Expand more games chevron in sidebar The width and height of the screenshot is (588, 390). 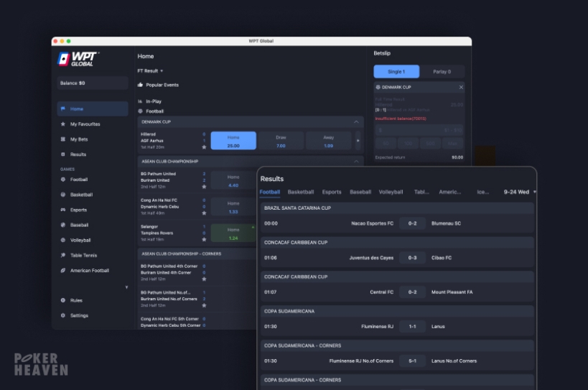click(x=126, y=287)
